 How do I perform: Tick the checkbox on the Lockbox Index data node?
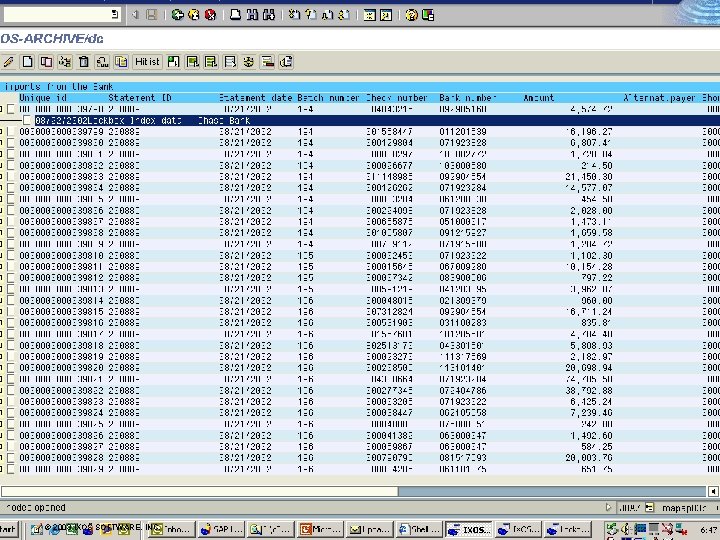click(x=27, y=120)
